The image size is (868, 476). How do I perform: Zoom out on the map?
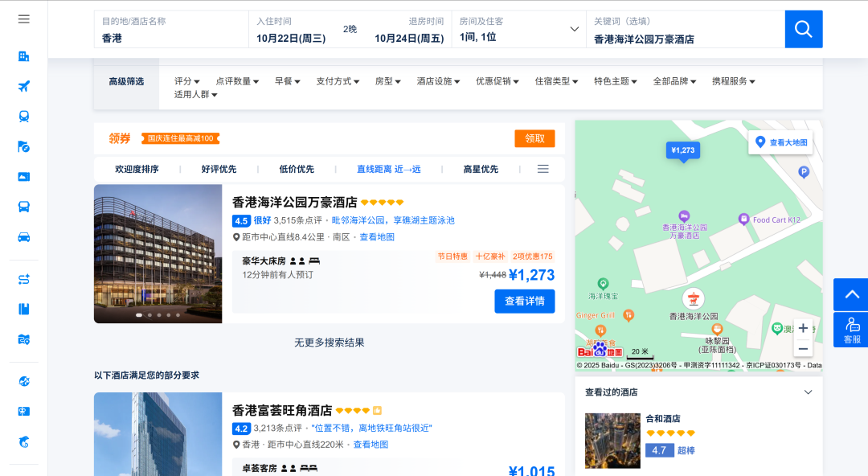[x=802, y=348]
